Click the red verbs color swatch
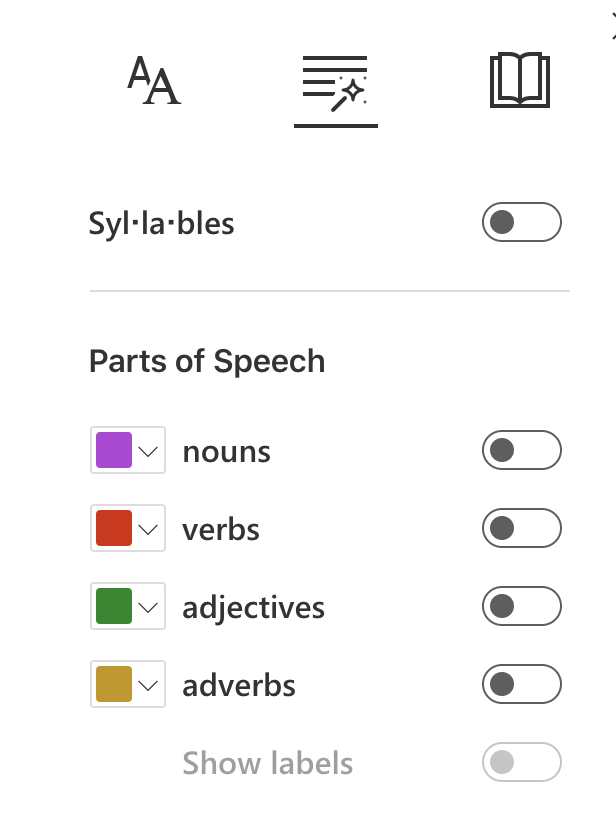The height and width of the screenshot is (826, 616). tap(113, 529)
